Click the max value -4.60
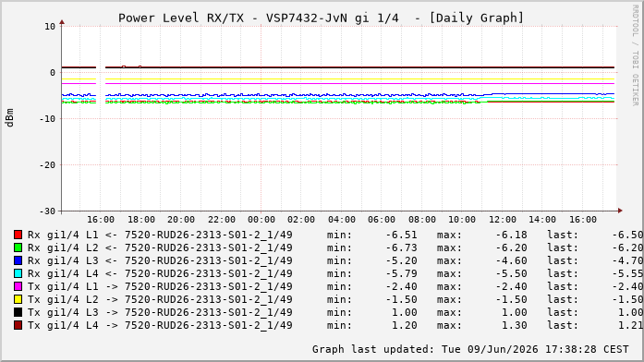This screenshot has width=644, height=362. pos(511,260)
